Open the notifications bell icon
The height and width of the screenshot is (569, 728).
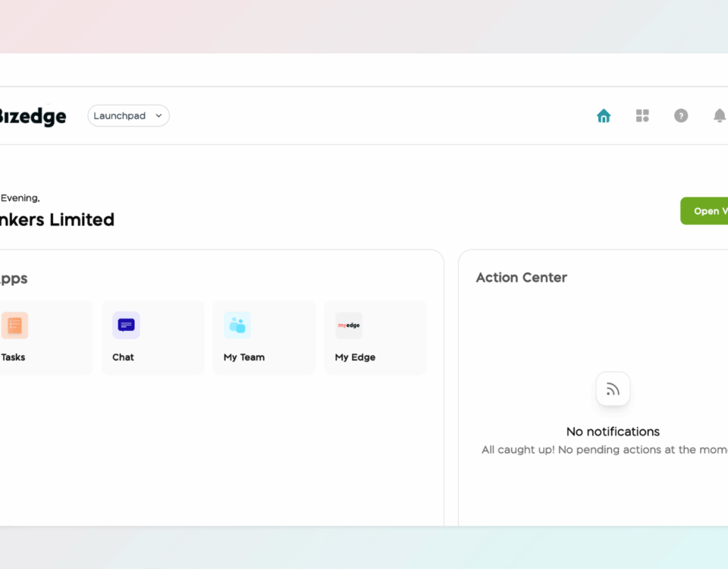click(719, 116)
